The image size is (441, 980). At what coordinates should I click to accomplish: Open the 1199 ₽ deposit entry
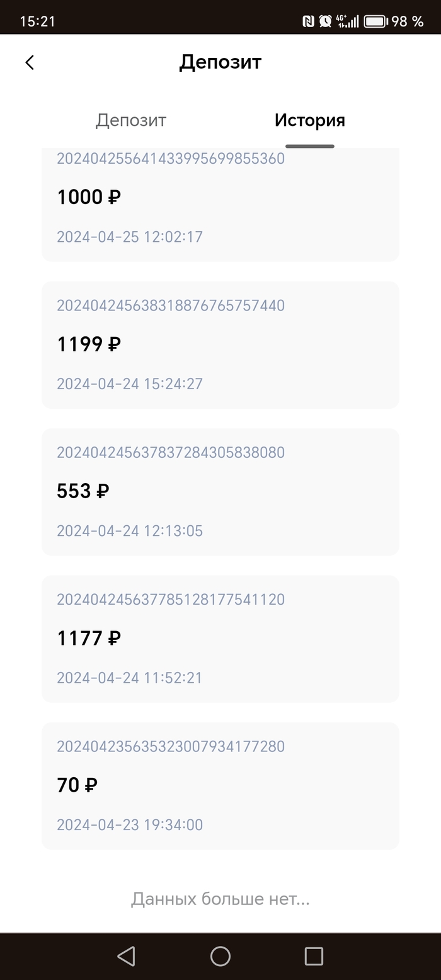click(x=220, y=345)
